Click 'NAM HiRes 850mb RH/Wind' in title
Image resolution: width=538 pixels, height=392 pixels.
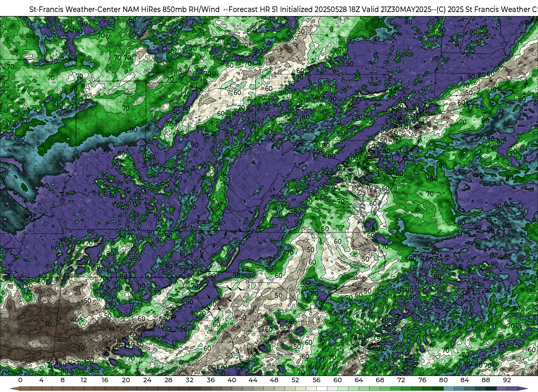[171, 10]
